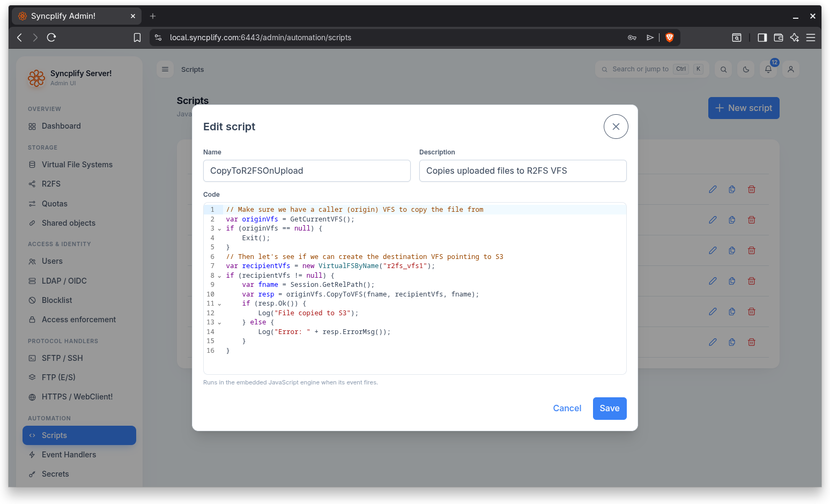This screenshot has height=504, width=830.
Task: Open Shared objects page
Action: point(79,223)
